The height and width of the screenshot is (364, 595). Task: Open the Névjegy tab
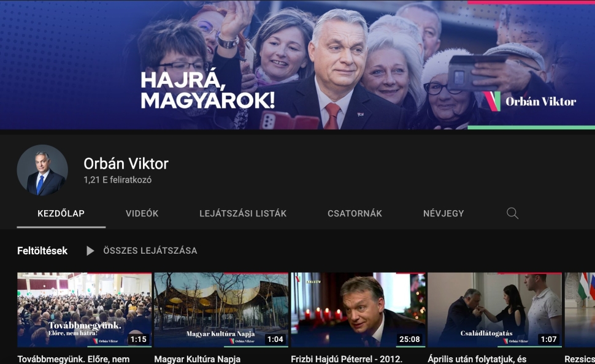click(x=443, y=213)
